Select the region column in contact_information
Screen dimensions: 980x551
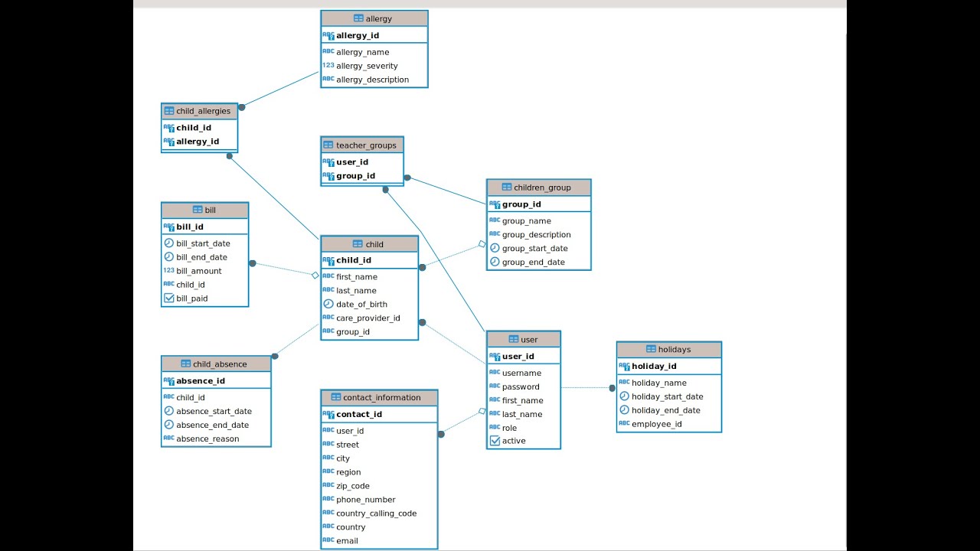tap(348, 472)
